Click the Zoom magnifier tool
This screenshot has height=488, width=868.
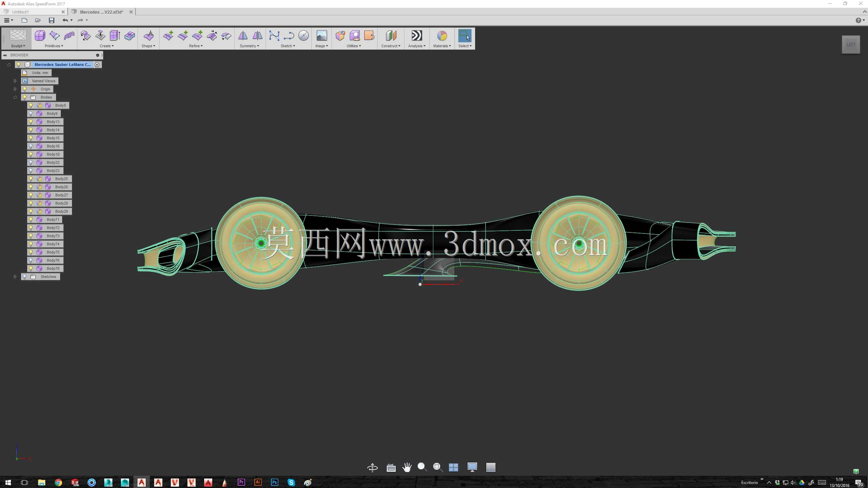(x=422, y=468)
